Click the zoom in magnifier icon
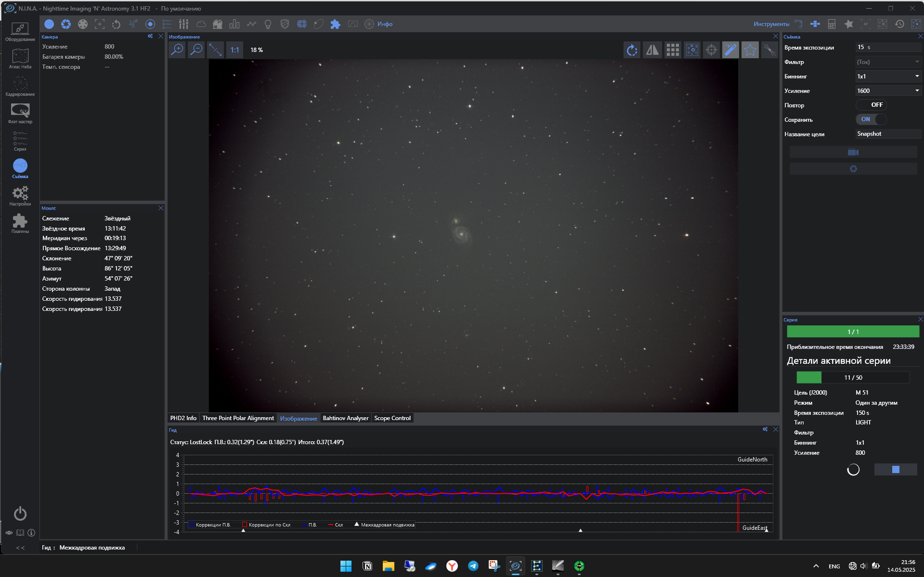The image size is (924, 577). click(x=178, y=50)
